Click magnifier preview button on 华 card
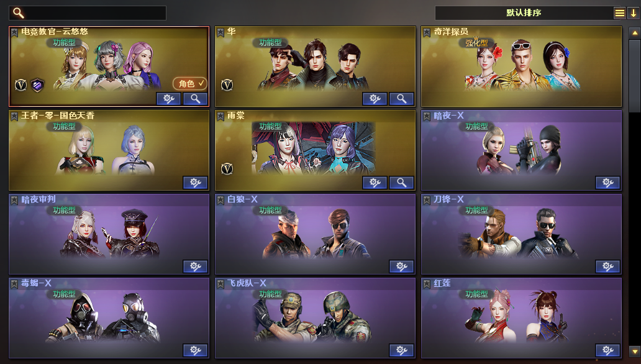This screenshot has height=364, width=641. point(401,99)
